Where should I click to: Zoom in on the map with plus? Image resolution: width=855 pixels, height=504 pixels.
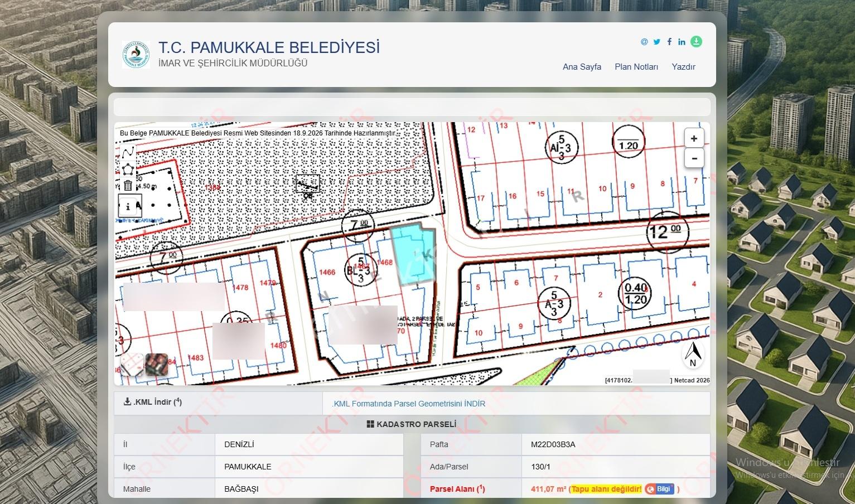pyautogui.click(x=694, y=138)
